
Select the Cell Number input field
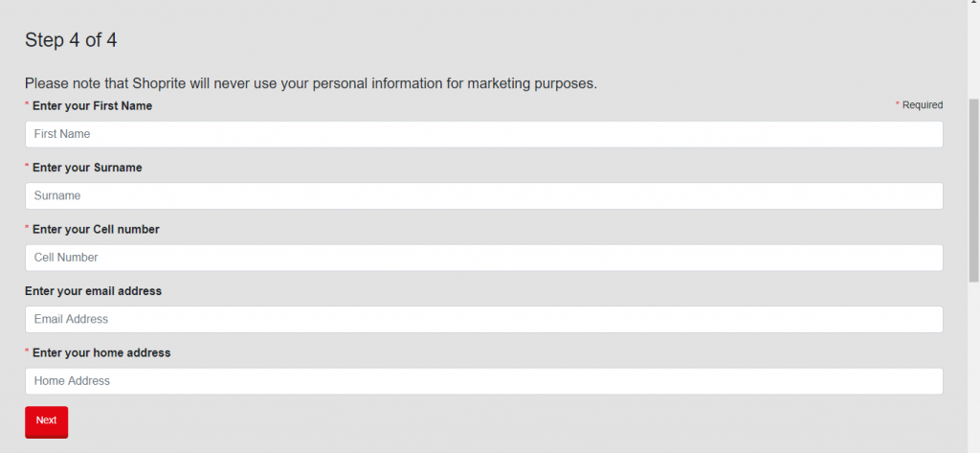coord(483,258)
